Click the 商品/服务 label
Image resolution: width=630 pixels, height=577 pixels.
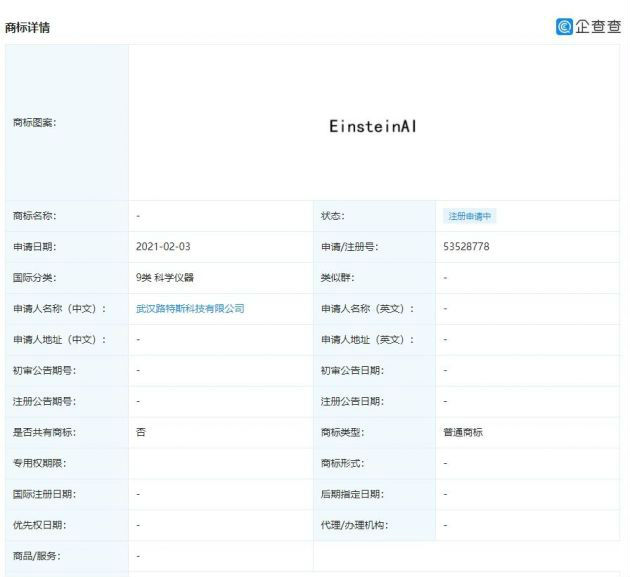pyautogui.click(x=37, y=556)
